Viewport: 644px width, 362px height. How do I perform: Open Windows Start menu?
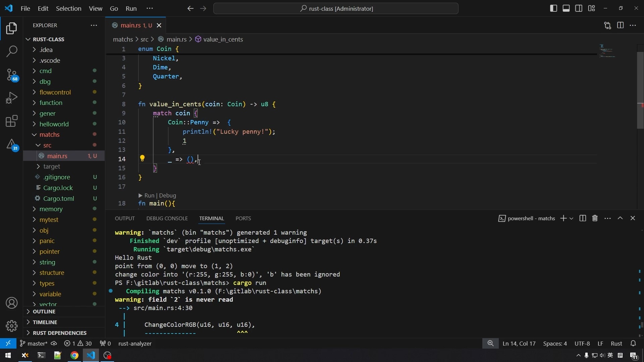[x=8, y=356]
